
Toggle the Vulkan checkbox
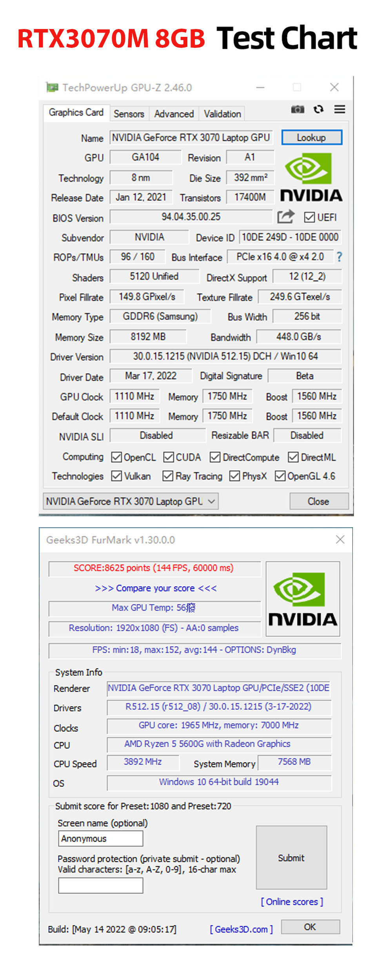(x=116, y=476)
